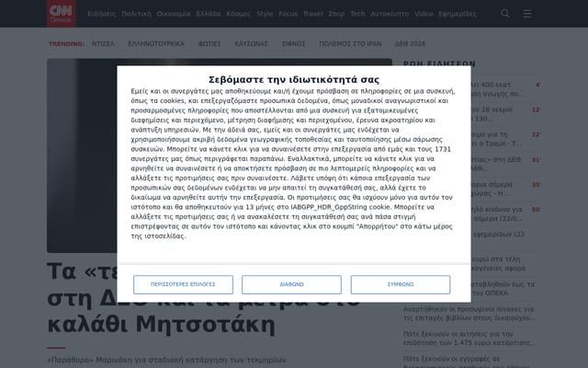Click the CNN Greece logo
The image size is (588, 368).
point(62,14)
